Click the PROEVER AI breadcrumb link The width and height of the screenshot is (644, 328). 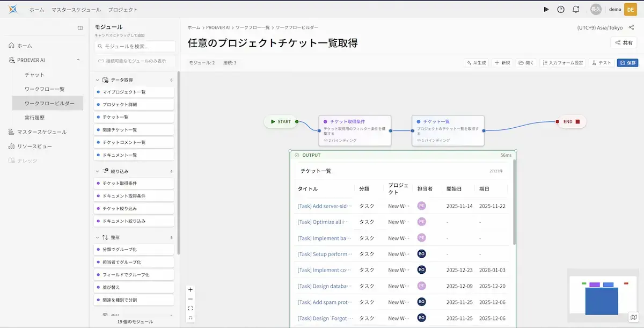tap(218, 27)
